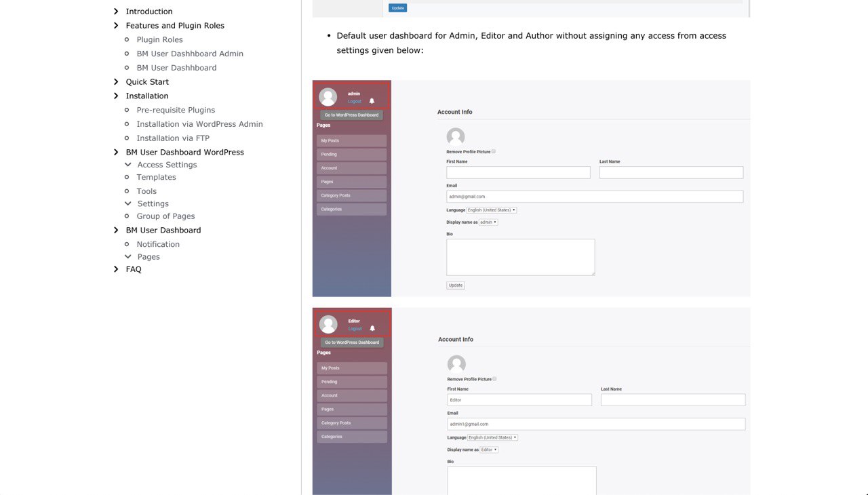The height and width of the screenshot is (495, 868).
Task: Open Features and Plugin Roles link
Action: [175, 26]
